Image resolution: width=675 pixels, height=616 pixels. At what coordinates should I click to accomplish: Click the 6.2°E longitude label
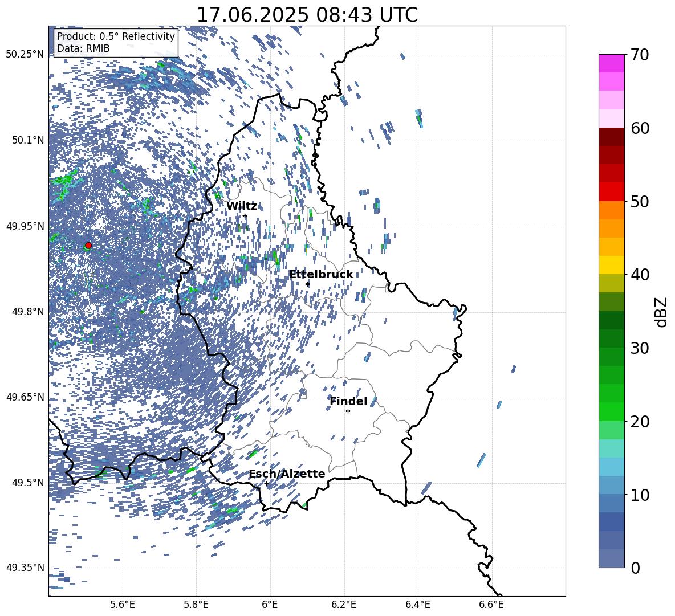point(344,605)
